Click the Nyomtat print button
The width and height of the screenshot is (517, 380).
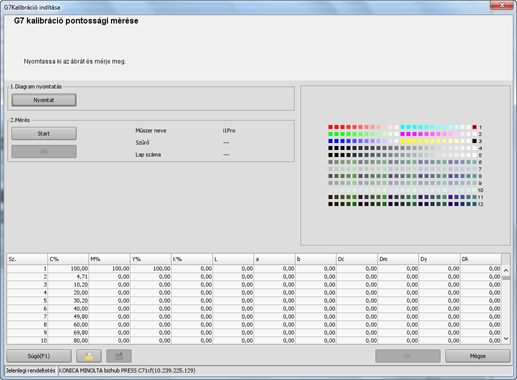click(x=44, y=100)
